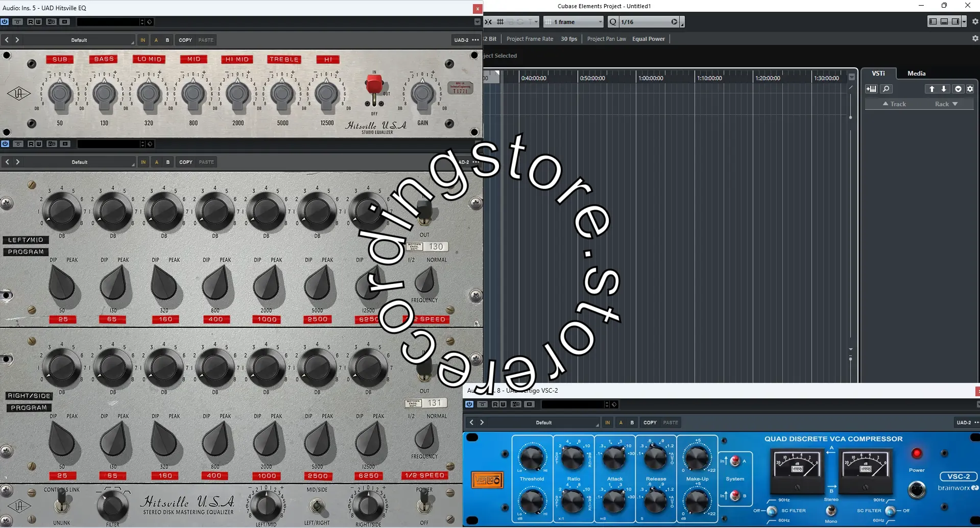
Task: Click Add Track Instrument icon in VSTi rack
Action: 871,89
